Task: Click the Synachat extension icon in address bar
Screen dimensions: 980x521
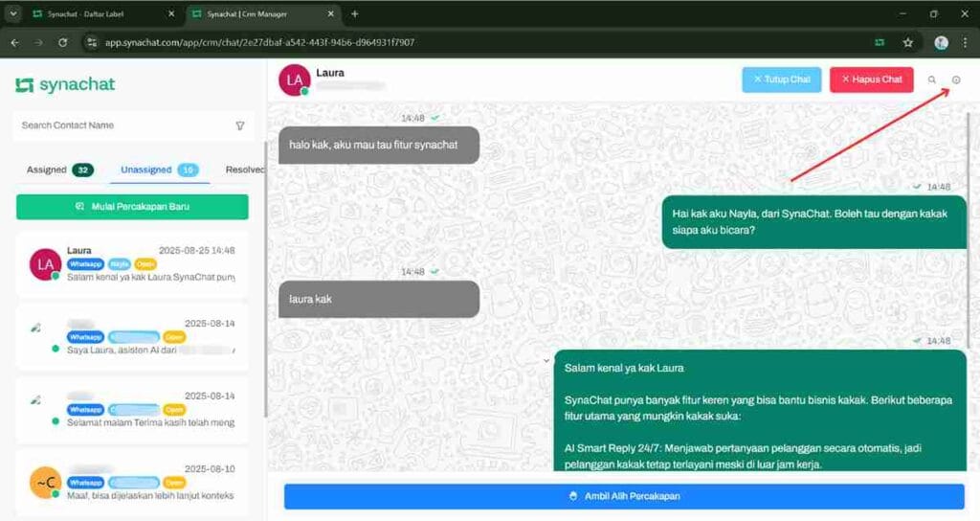Action: coord(880,42)
